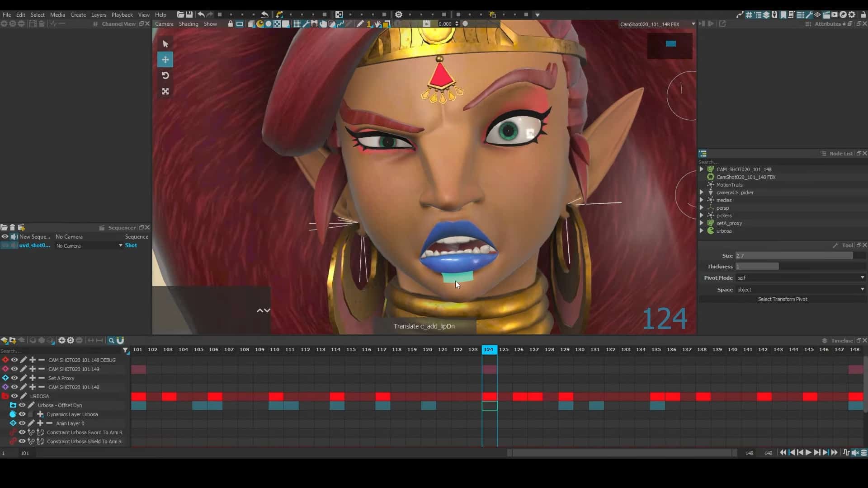This screenshot has height=488, width=868.
Task: Toggle visibility of Anim Layer 0
Action: coord(21,423)
